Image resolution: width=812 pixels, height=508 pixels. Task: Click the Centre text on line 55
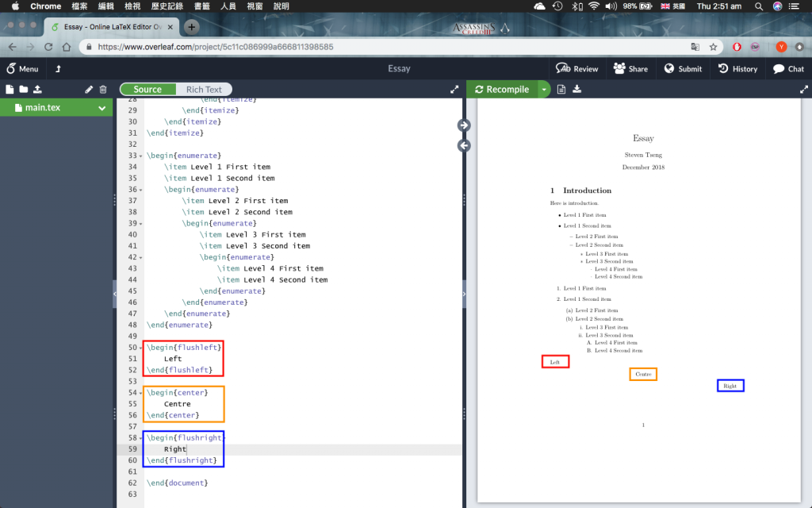pyautogui.click(x=177, y=404)
